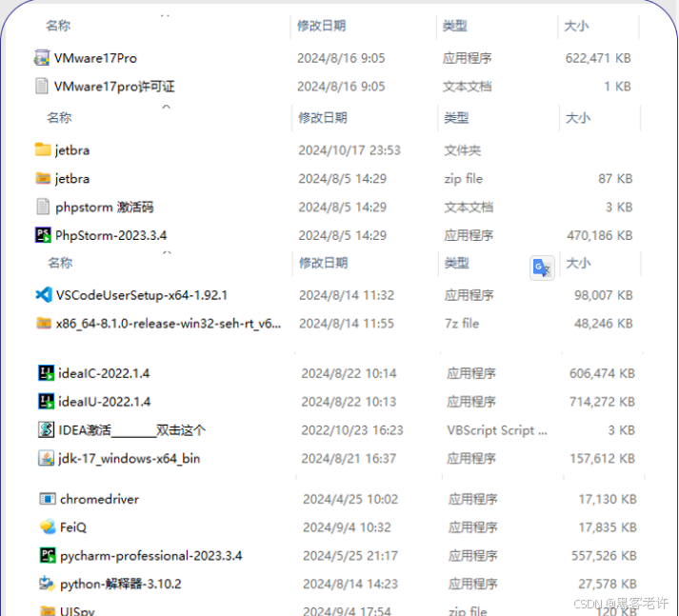The height and width of the screenshot is (616, 679).
Task: Sort by 名称 in the jetbra list header
Action: [x=59, y=118]
